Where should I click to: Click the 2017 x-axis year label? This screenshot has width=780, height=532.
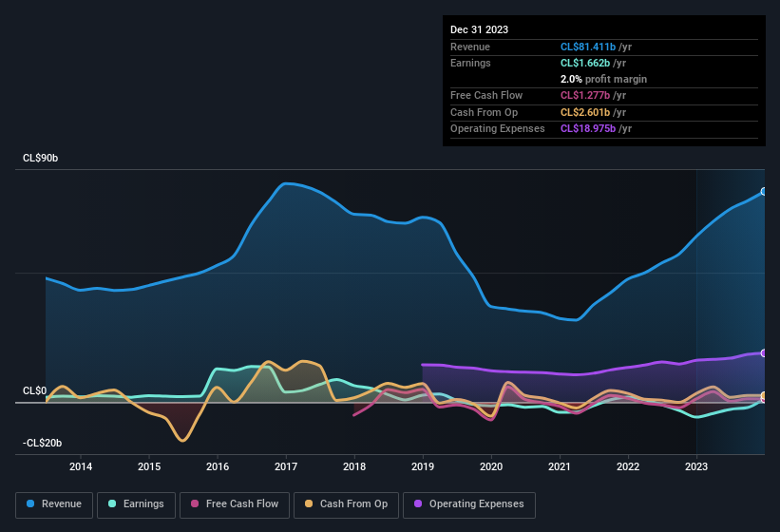click(286, 466)
